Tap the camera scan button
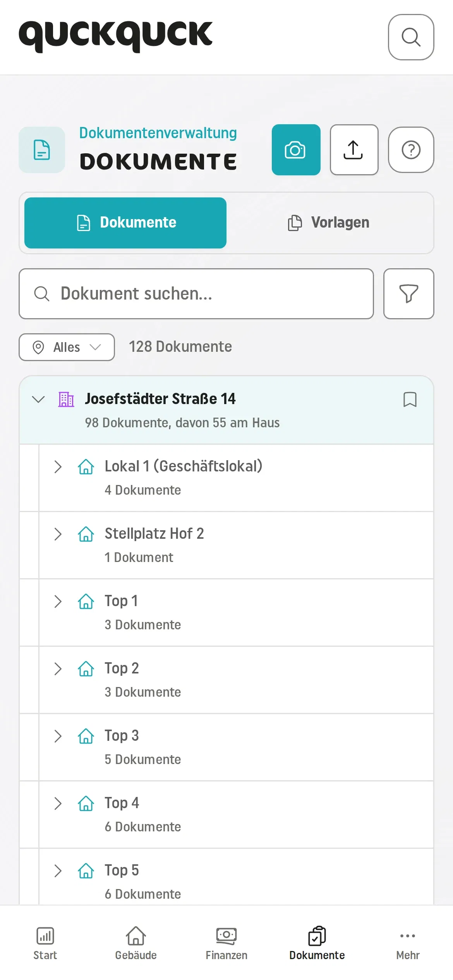Viewport: 453px width, 980px height. tap(296, 150)
